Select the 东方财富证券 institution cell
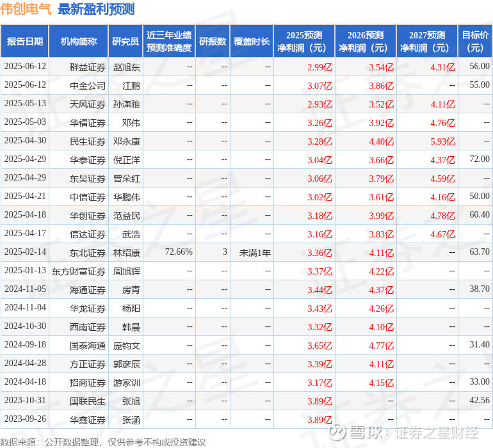This screenshot has height=448, width=493. tap(79, 271)
